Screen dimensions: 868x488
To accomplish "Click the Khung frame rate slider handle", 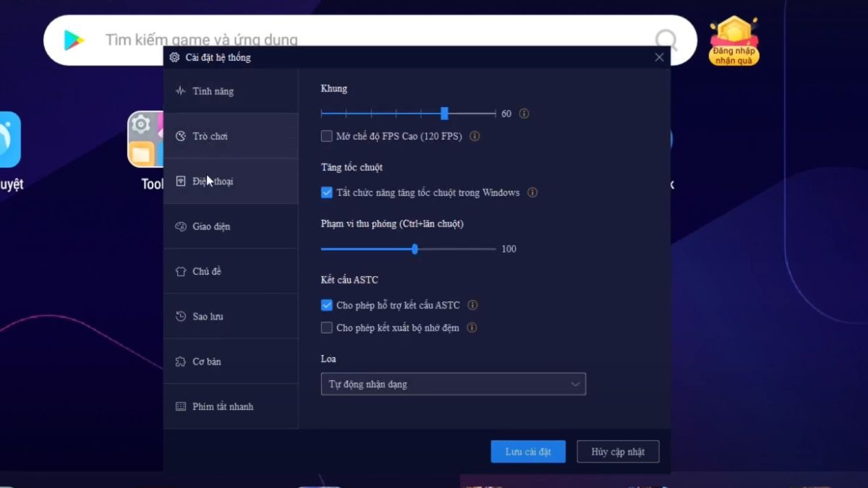I will point(444,114).
